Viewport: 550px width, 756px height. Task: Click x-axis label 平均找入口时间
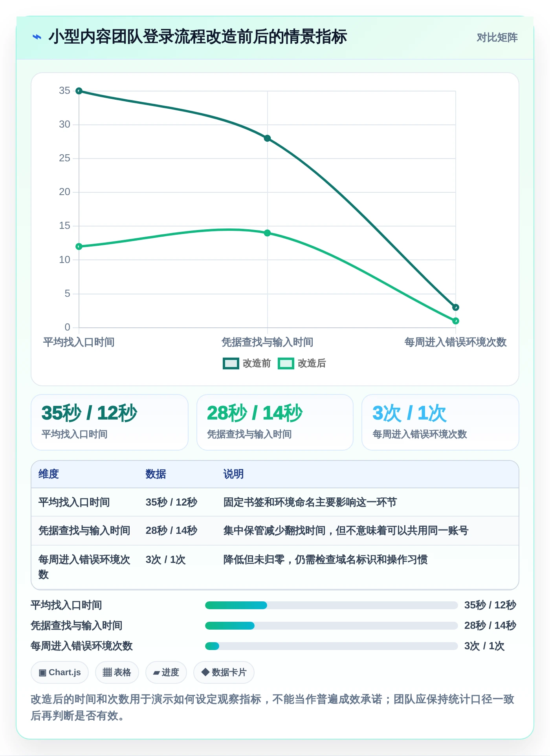pyautogui.click(x=79, y=342)
